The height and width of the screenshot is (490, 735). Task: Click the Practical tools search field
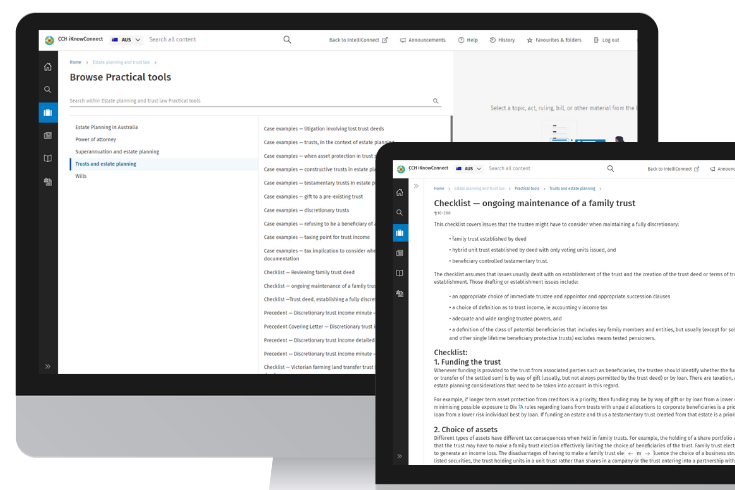250,101
